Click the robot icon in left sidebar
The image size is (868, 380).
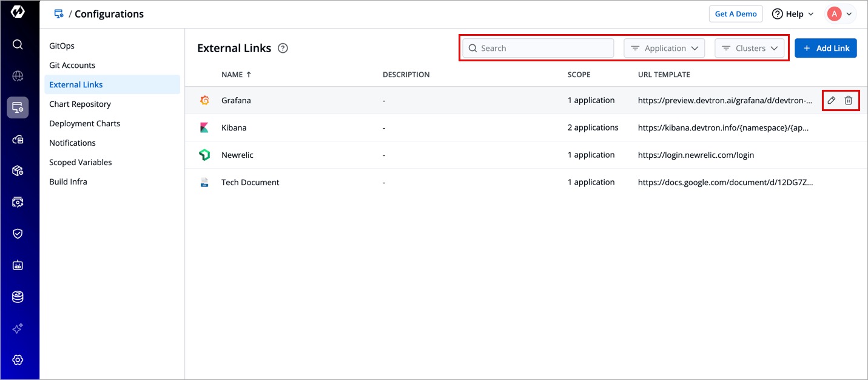(18, 265)
